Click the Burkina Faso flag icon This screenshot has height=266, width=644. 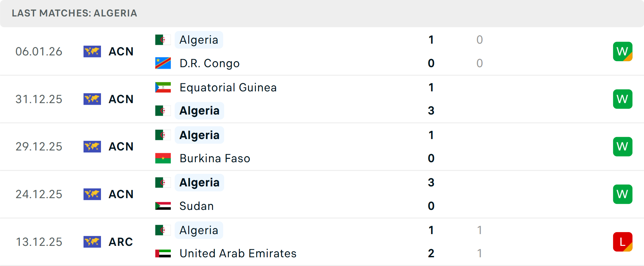[163, 158]
